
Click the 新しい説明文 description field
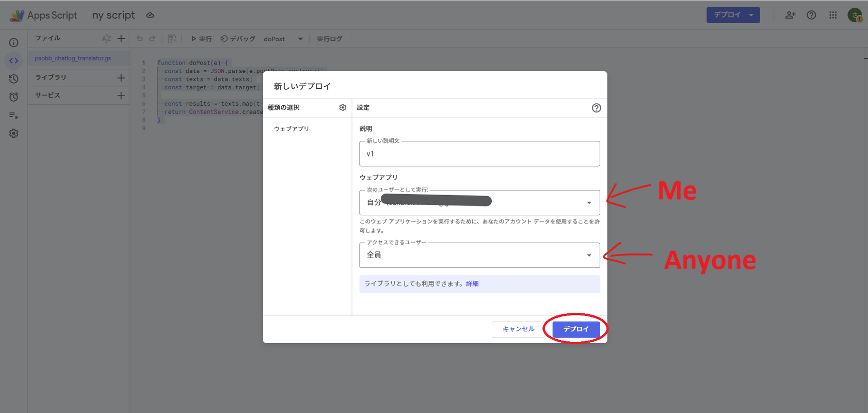pos(479,154)
